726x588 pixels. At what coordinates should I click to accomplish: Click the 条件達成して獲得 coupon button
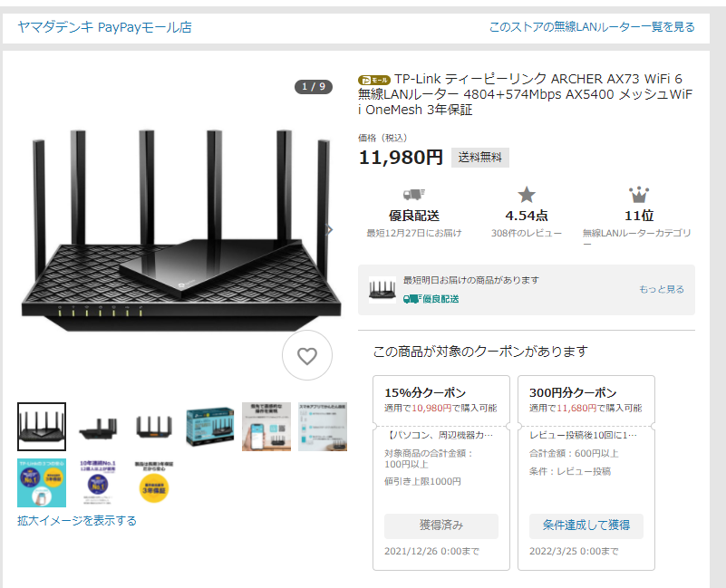click(586, 525)
